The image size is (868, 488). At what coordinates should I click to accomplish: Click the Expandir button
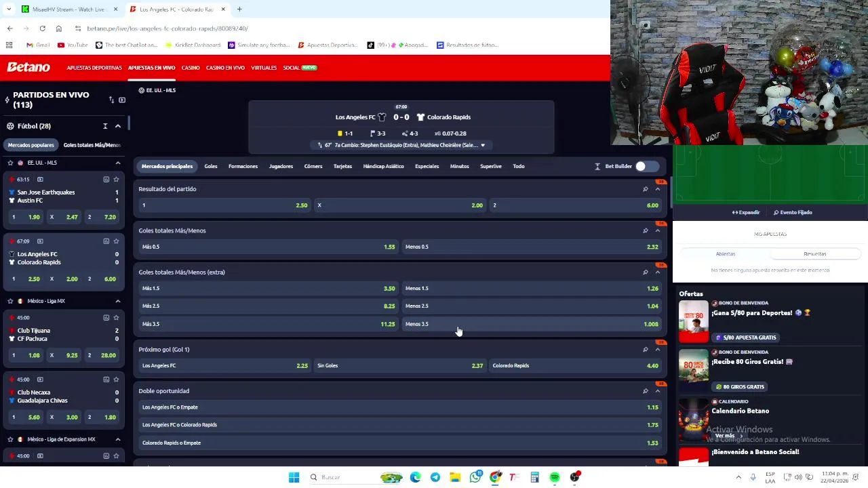pyautogui.click(x=746, y=212)
